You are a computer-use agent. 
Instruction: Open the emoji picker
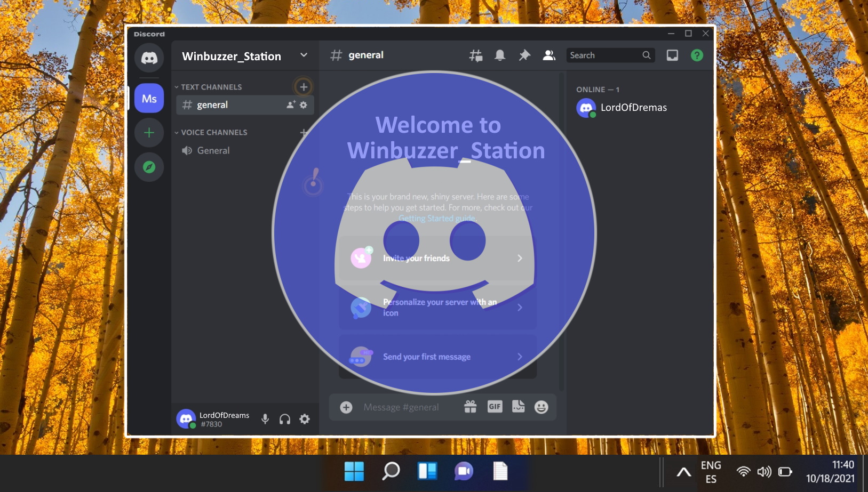coord(541,407)
